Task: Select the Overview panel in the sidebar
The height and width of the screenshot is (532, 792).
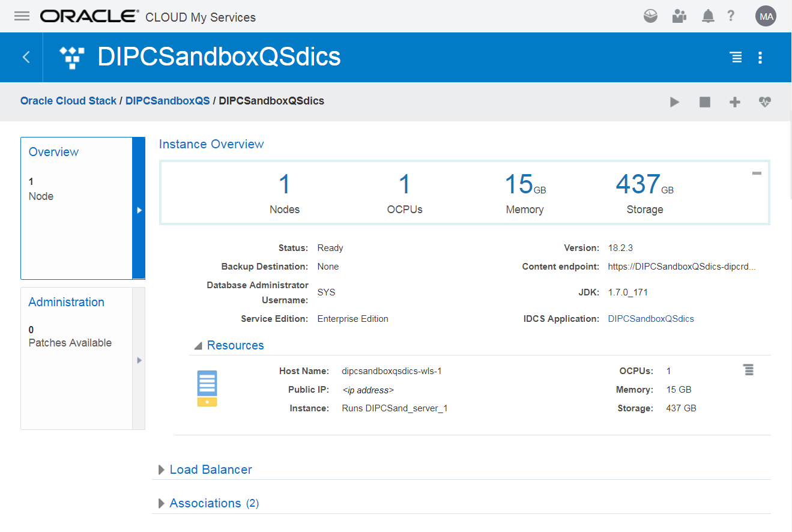Action: pos(53,152)
